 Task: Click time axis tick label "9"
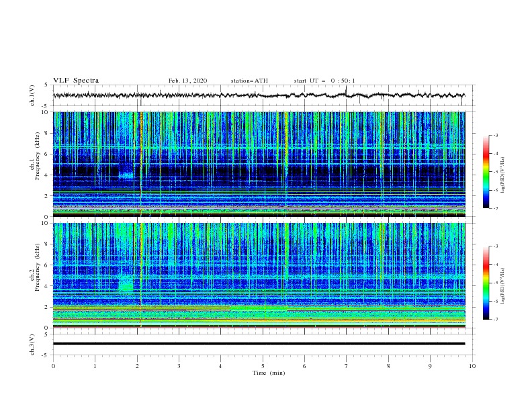[430, 366]
